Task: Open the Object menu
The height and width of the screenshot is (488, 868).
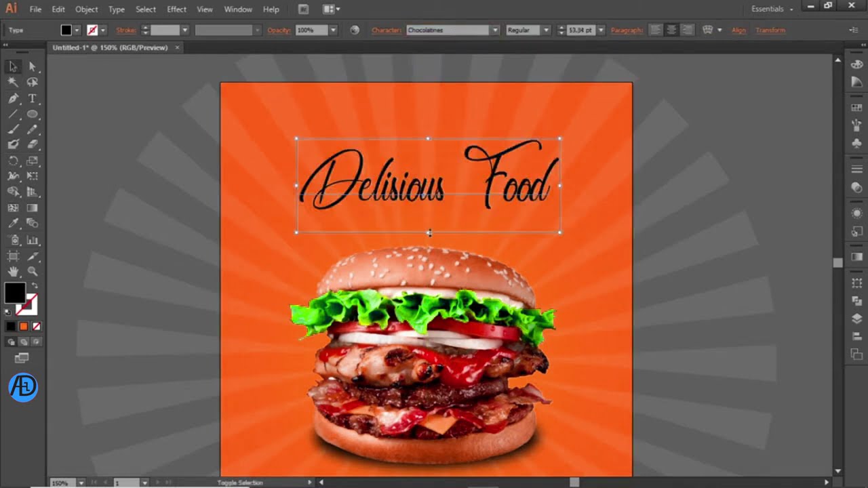Action: coord(86,9)
